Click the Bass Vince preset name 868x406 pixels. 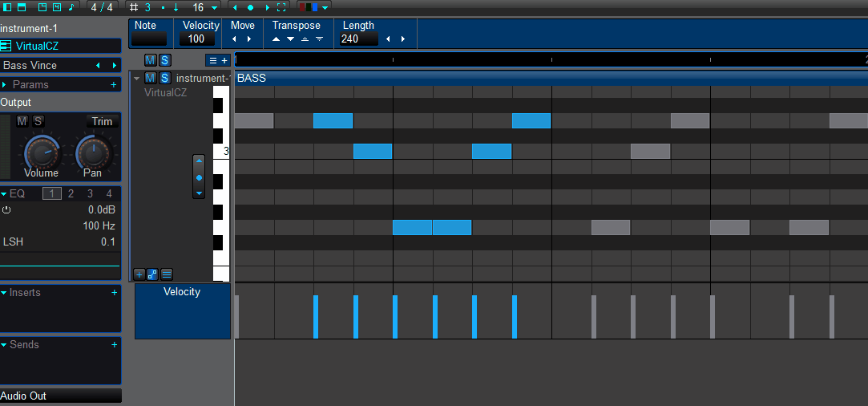click(30, 65)
